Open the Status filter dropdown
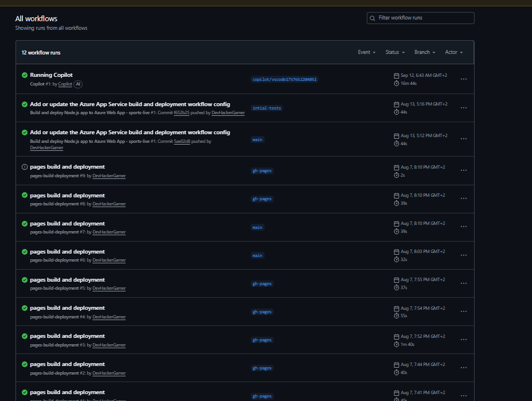The width and height of the screenshot is (532, 401). click(394, 52)
